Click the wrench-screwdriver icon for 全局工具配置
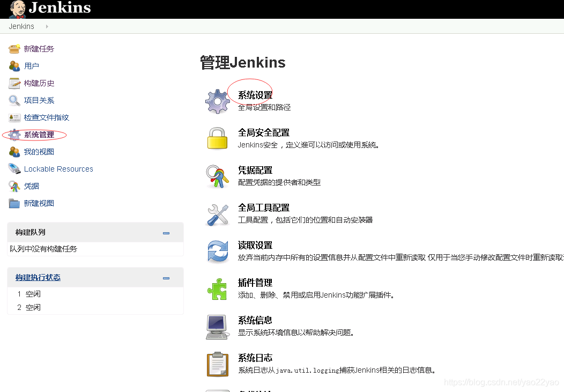The image size is (564, 392). (218, 215)
